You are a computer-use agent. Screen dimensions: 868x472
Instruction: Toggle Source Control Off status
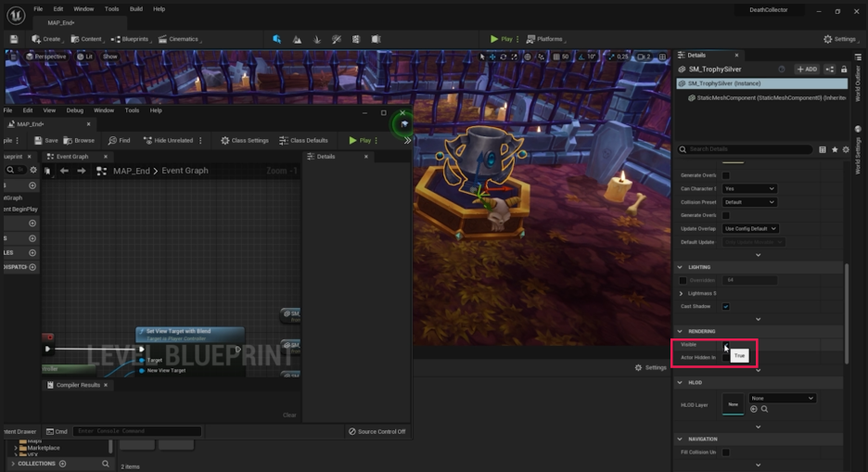377,431
